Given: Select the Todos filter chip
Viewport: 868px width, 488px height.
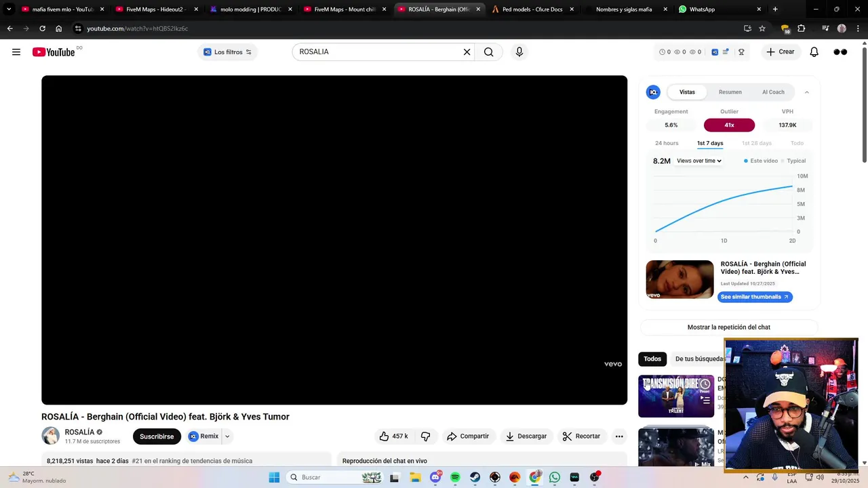Looking at the screenshot, I should coord(652,359).
